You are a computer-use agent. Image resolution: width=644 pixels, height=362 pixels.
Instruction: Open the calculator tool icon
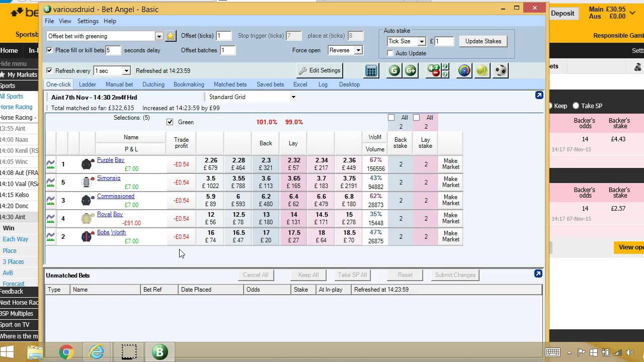(371, 71)
